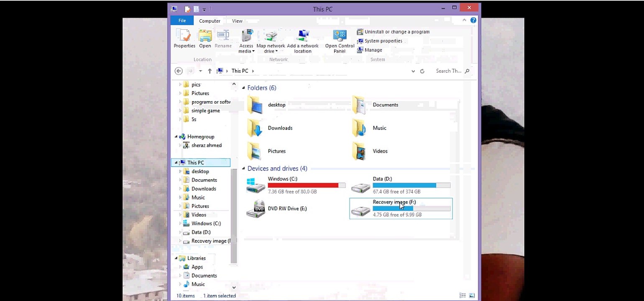Click the Windows (C:) red usage bar
This screenshot has width=644, height=301.
pyautogui.click(x=307, y=185)
